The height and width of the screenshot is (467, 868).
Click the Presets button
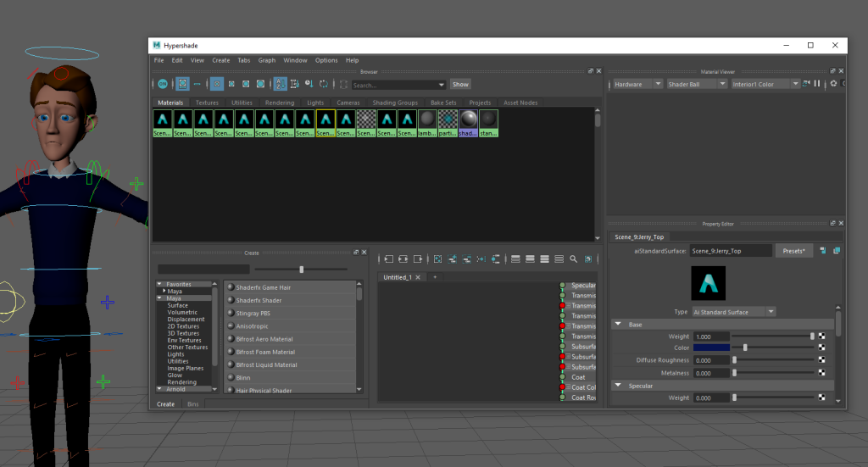tap(793, 251)
